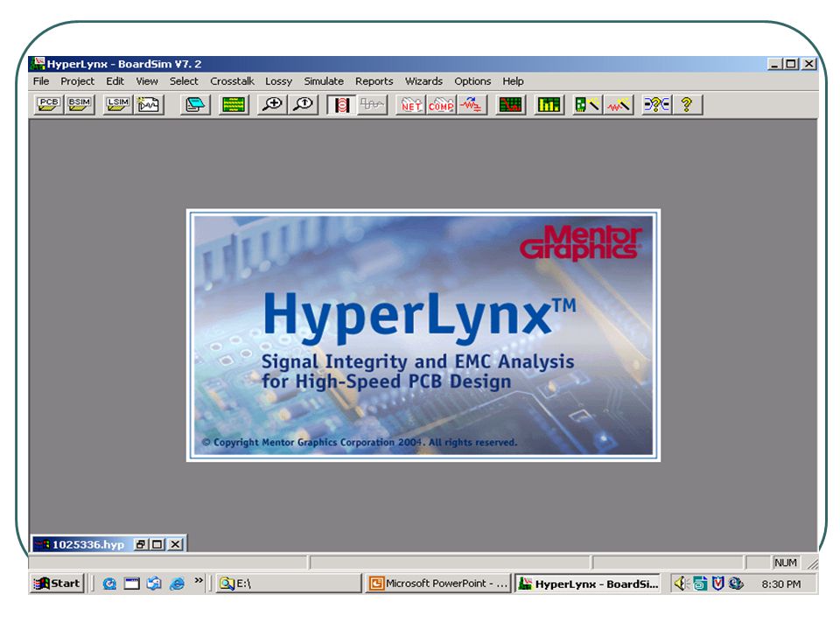Open the Options menu
The height and width of the screenshot is (630, 840).
[472, 80]
